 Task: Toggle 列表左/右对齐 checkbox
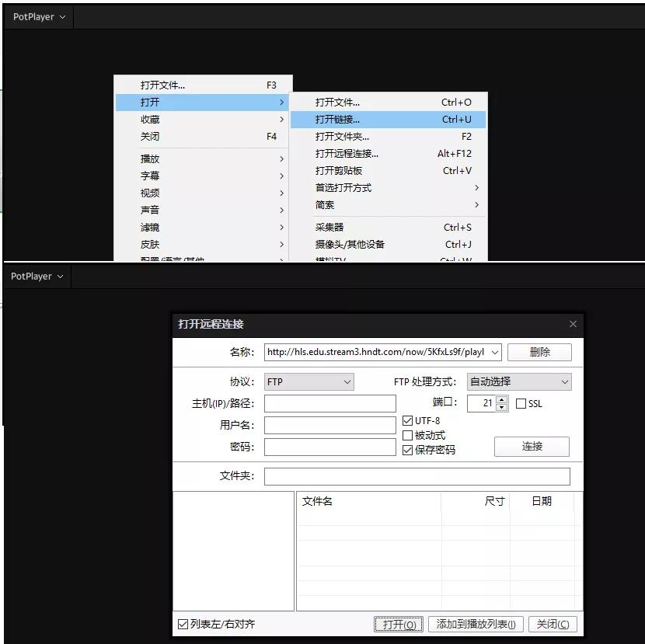click(x=183, y=624)
